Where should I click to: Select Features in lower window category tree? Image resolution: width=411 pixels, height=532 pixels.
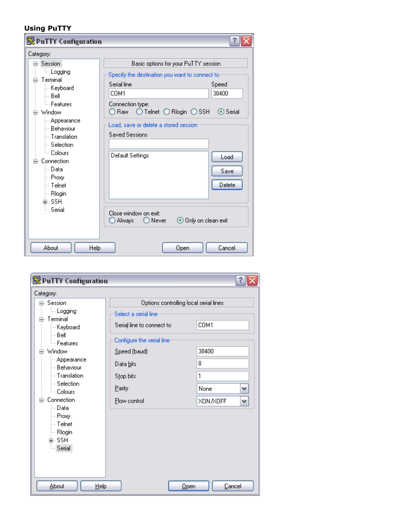coord(67,343)
